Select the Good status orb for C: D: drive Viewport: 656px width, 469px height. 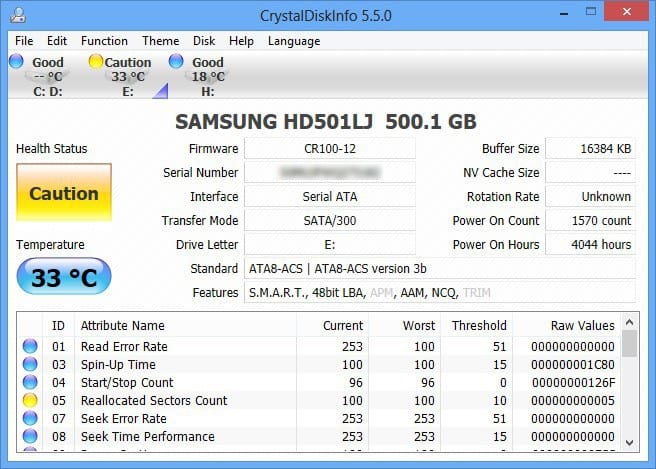(x=16, y=62)
